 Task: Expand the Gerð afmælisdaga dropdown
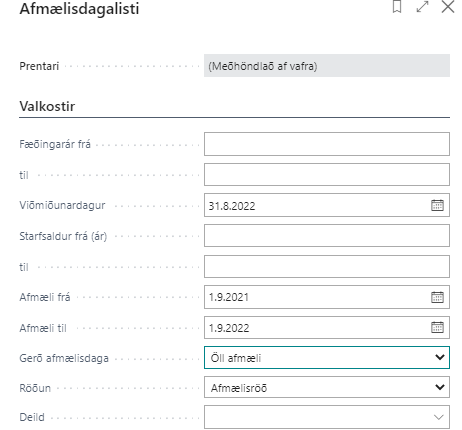(327, 357)
